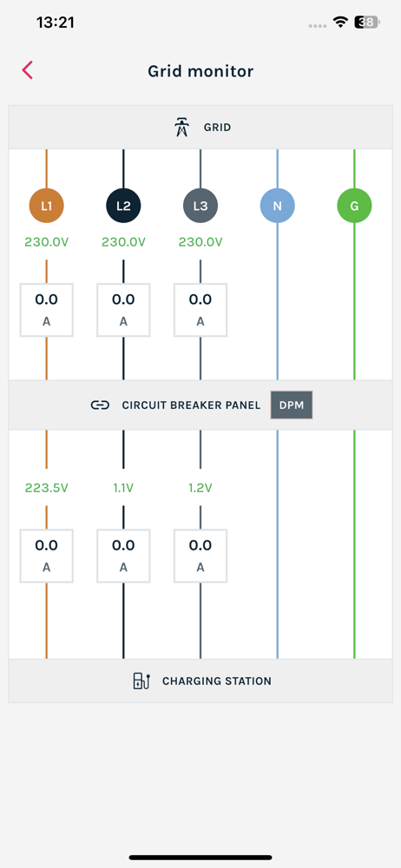Screen dimensions: 401x868
Task: Tap grid-side L1 current box
Action: click(47, 310)
